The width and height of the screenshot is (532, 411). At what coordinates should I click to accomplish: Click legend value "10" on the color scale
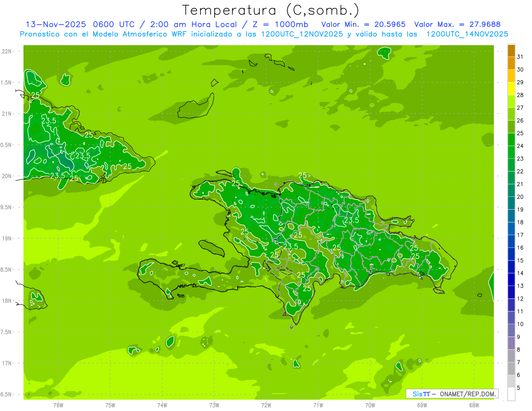click(x=520, y=324)
